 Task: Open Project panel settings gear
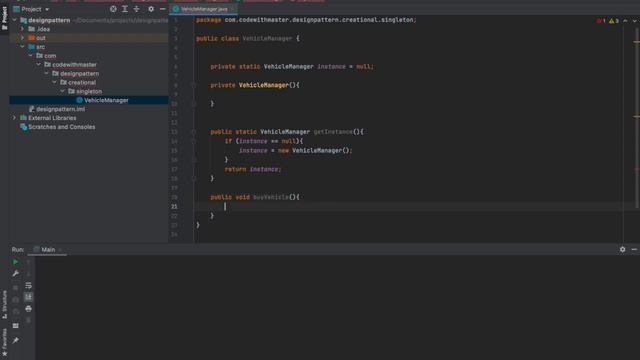[x=151, y=9]
